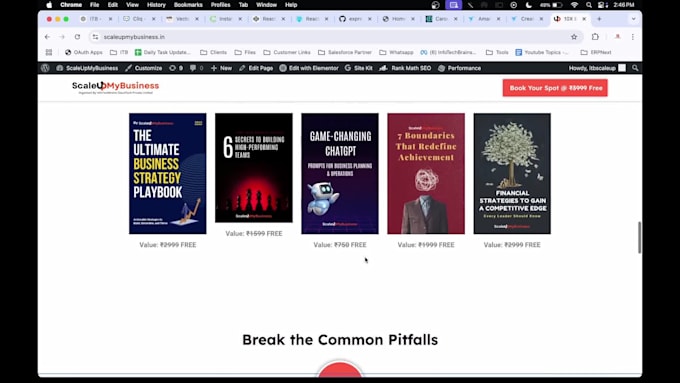Open the Salesforce Partner bookmarks folder
The height and width of the screenshot is (383, 680).
pyautogui.click(x=345, y=52)
